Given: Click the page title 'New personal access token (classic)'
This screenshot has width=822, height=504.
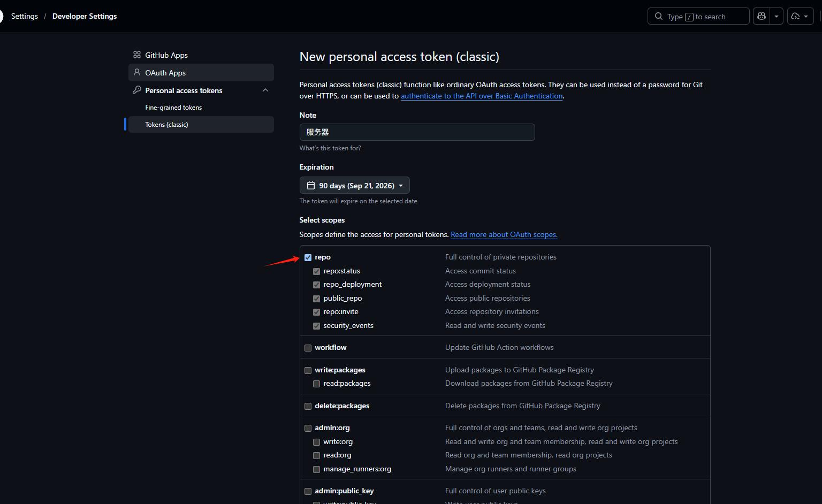Looking at the screenshot, I should (399, 57).
